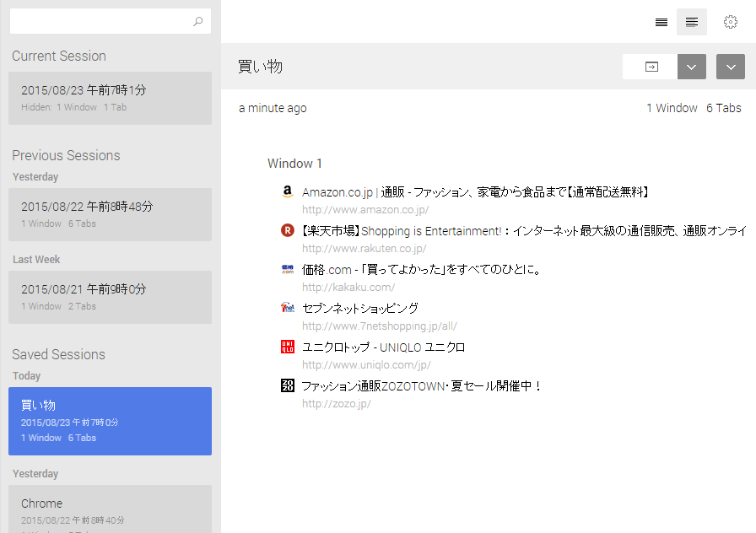Open the ユニクロトップ tab link

[383, 347]
